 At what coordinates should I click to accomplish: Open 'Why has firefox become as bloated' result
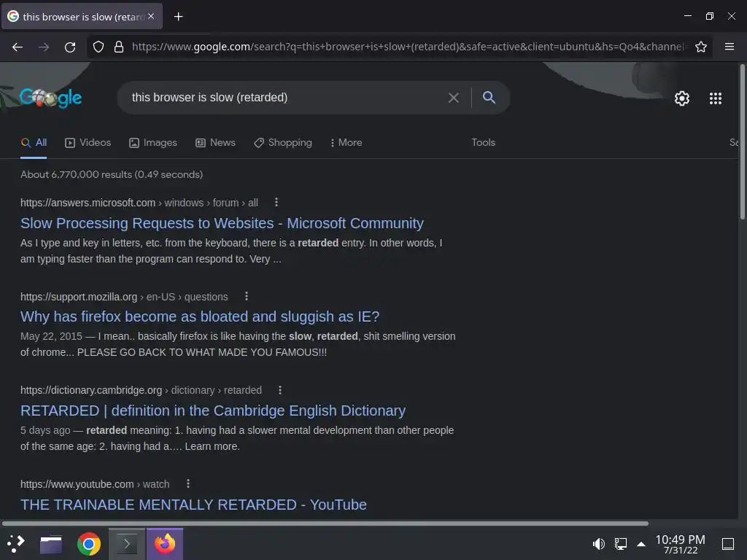200,316
